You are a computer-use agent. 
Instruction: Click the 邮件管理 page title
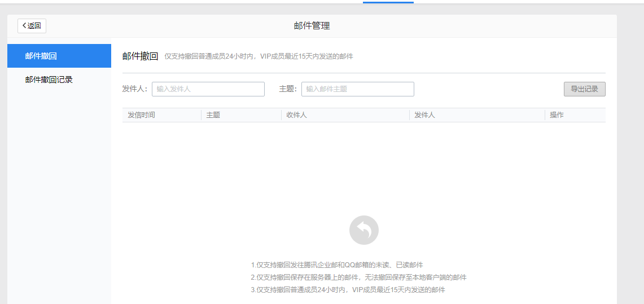[x=312, y=26]
